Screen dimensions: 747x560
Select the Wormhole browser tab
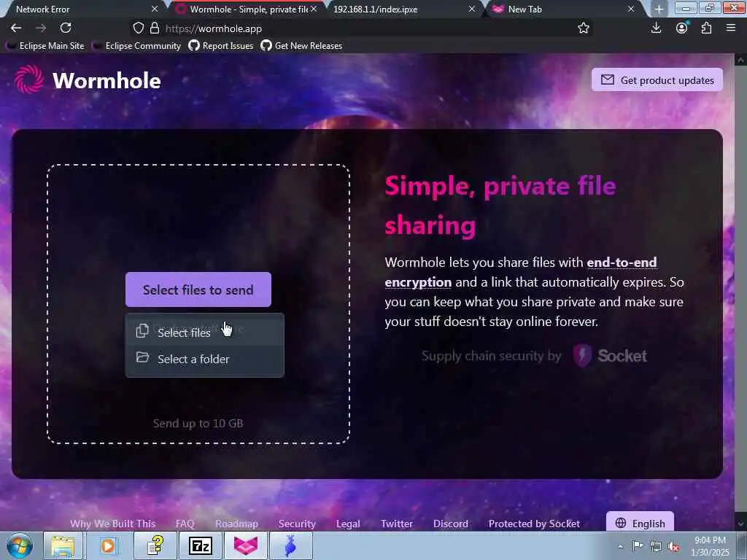pyautogui.click(x=245, y=9)
